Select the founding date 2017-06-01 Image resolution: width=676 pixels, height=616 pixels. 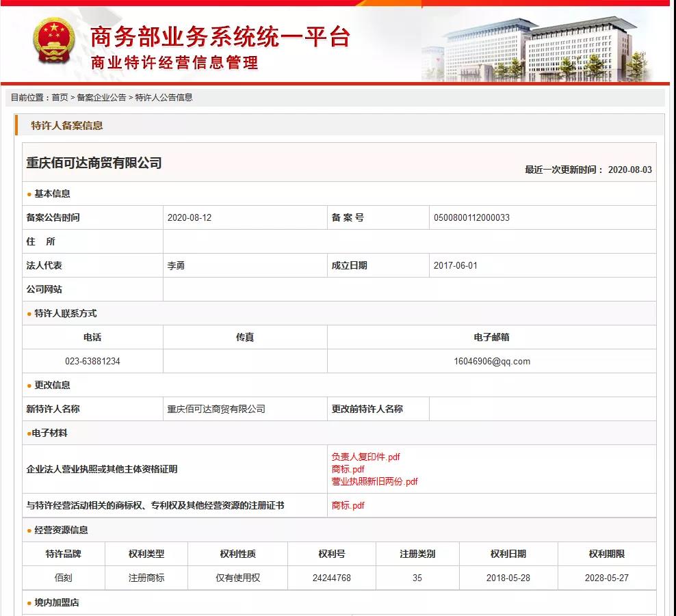pyautogui.click(x=456, y=265)
